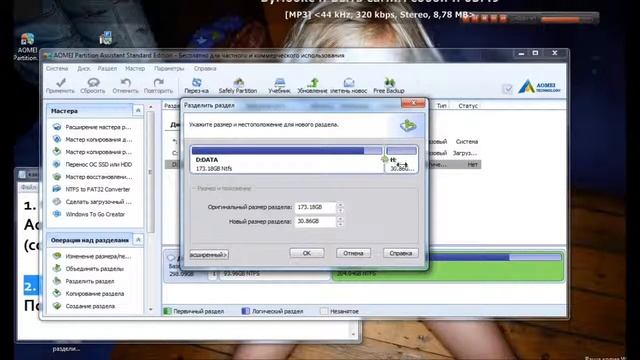This screenshot has width=640, height=360.
Task: Increase original partition size with spinner
Action: pos(340,205)
